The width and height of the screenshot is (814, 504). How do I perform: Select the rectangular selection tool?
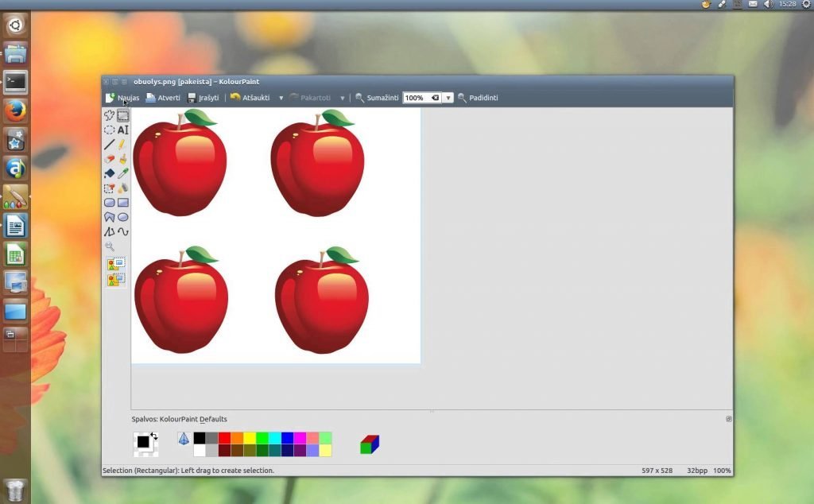[123, 115]
